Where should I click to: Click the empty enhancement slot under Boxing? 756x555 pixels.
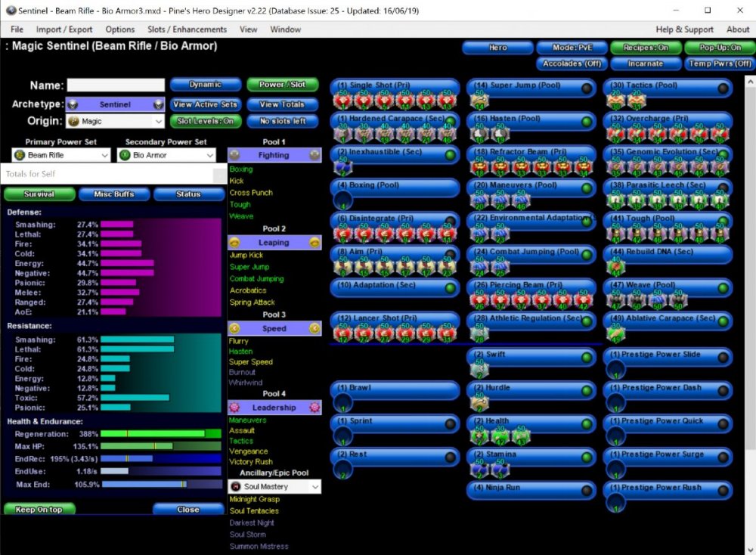[342, 201]
